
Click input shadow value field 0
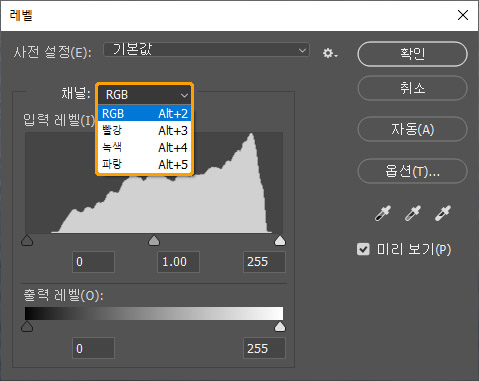click(x=94, y=262)
